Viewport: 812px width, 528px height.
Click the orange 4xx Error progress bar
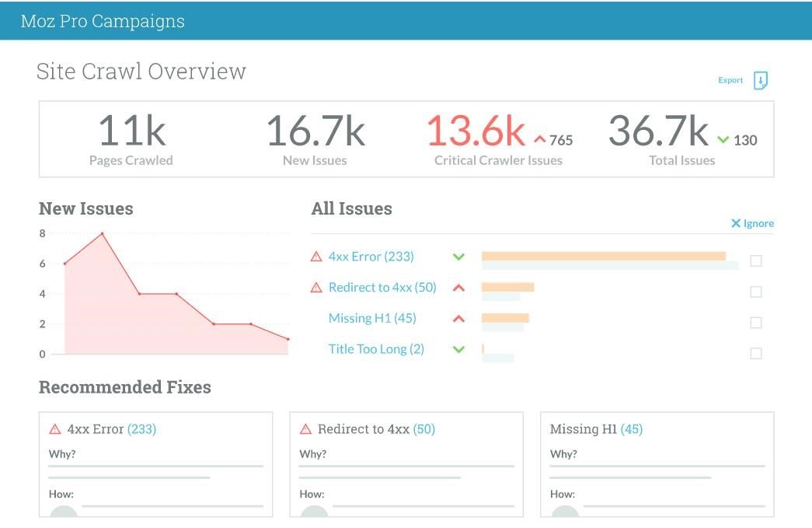pyautogui.click(x=603, y=256)
